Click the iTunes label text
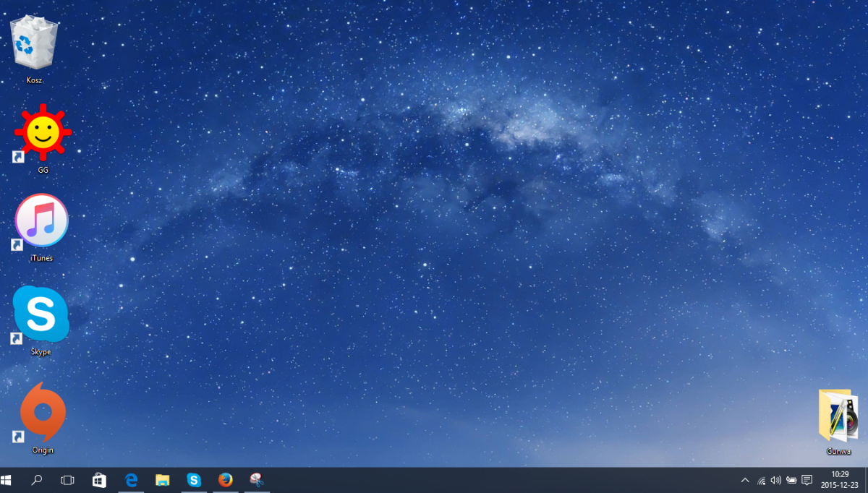This screenshot has height=493, width=868. [x=41, y=258]
